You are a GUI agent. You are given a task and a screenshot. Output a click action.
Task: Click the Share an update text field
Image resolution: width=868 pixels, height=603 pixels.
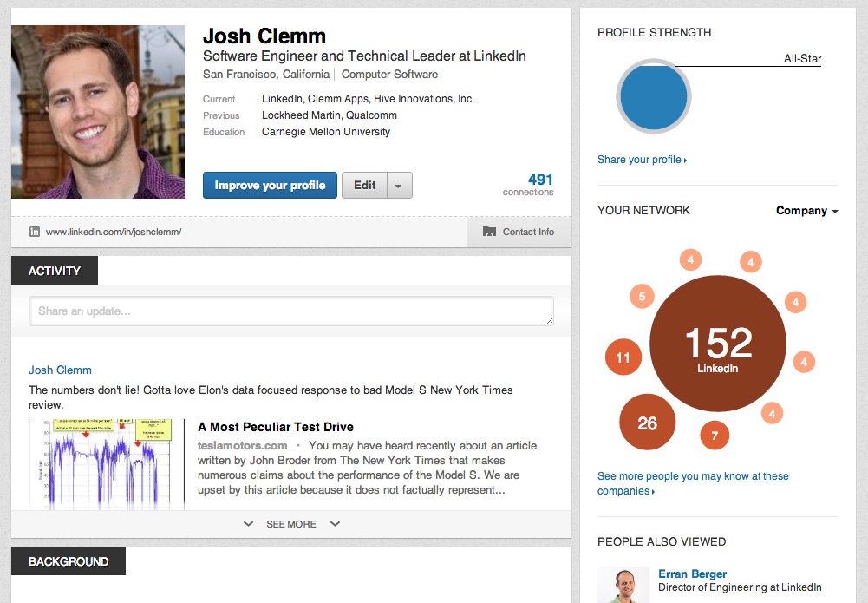pos(291,311)
